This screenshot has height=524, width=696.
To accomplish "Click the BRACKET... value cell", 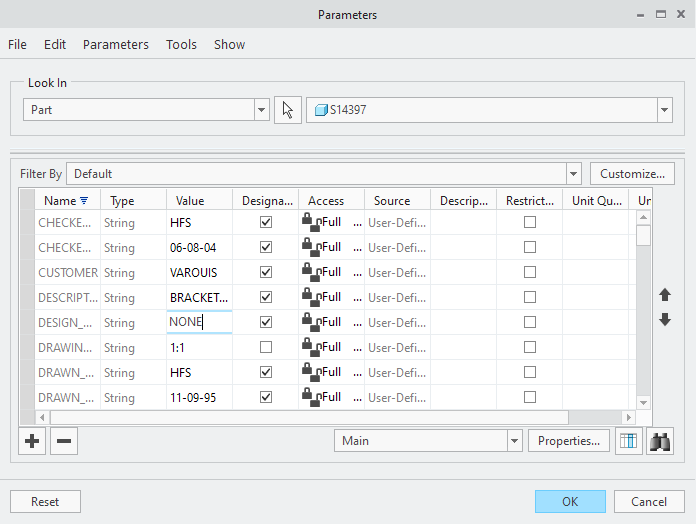I will (x=199, y=297).
